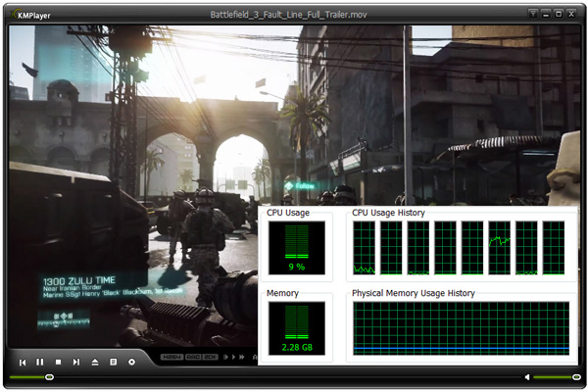Mute audio with the speaker icon
Screen dimensions: 588x392
(528, 377)
